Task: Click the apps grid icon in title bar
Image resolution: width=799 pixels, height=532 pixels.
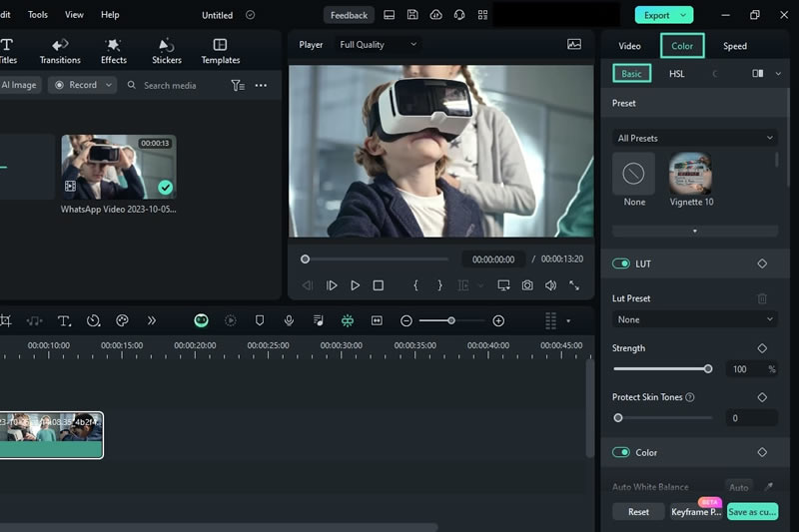Action: click(x=482, y=15)
